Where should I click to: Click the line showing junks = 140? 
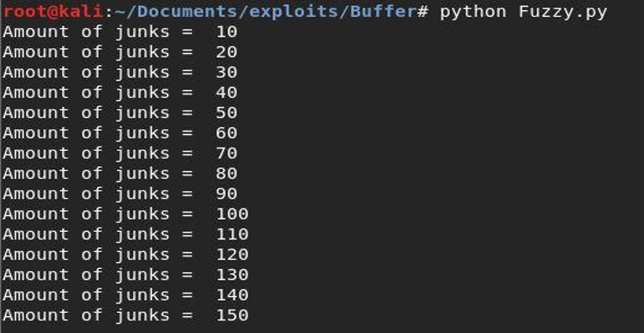click(126, 295)
